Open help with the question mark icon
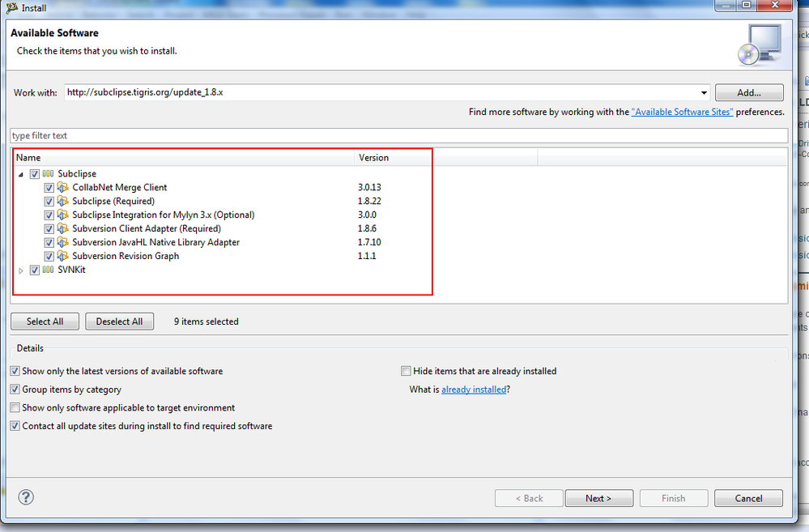The height and width of the screenshot is (532, 809). (26, 497)
